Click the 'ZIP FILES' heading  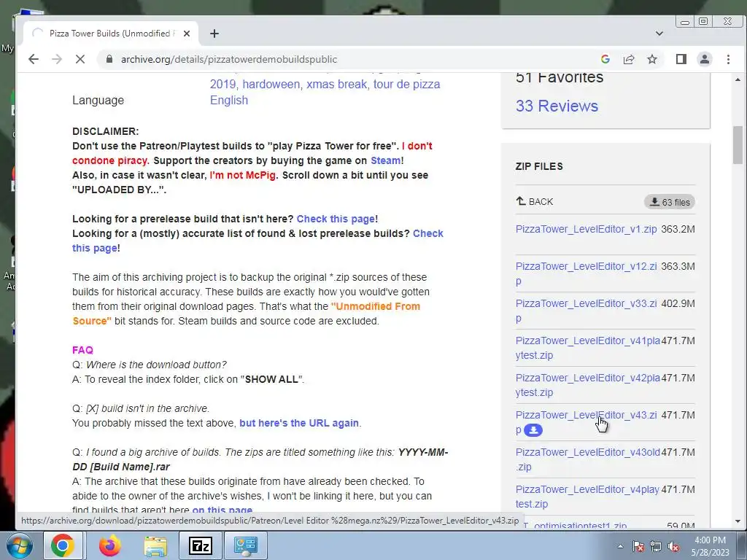(539, 166)
